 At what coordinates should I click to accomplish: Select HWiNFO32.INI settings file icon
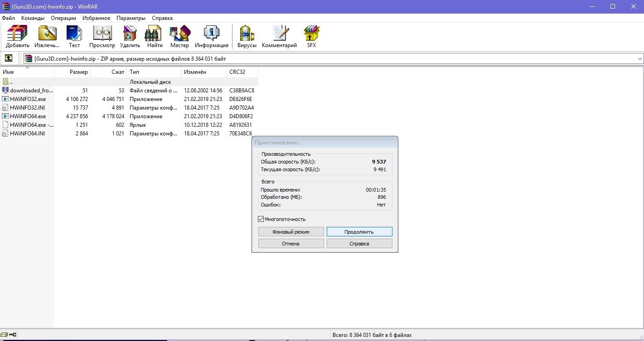(x=5, y=108)
